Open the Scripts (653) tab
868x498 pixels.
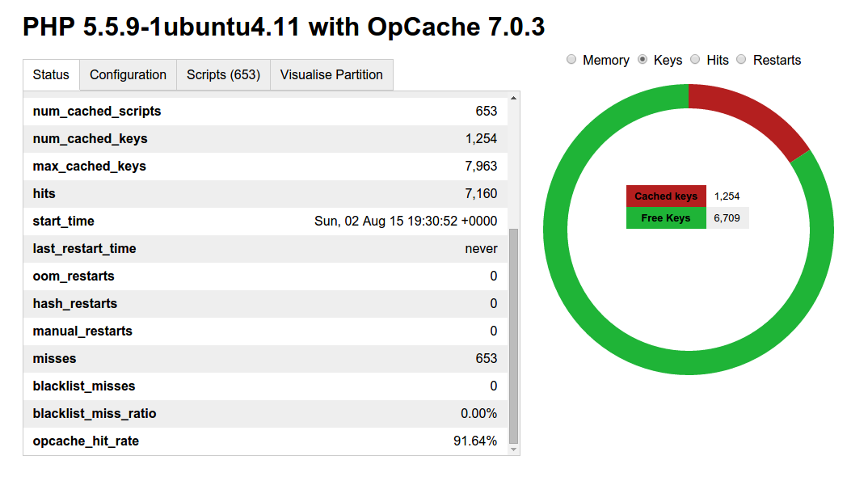pyautogui.click(x=223, y=75)
